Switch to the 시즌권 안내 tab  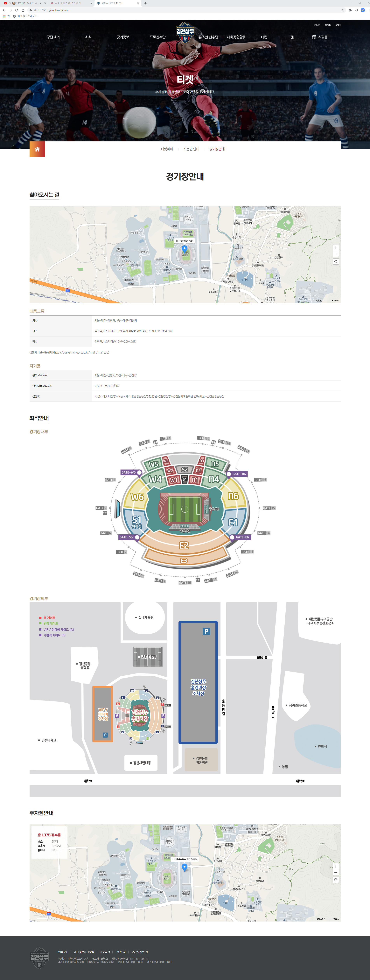click(191, 149)
